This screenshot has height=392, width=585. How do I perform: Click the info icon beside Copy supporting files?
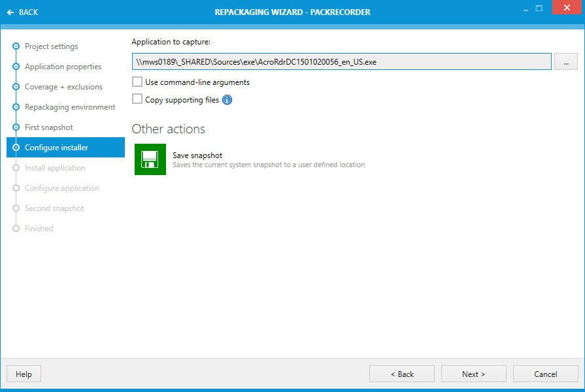pos(227,100)
